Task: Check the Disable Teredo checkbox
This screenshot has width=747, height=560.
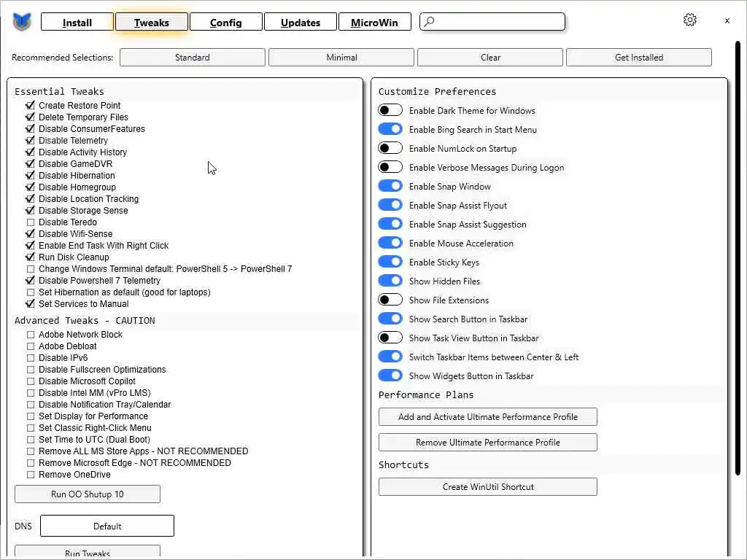Action: click(31, 222)
